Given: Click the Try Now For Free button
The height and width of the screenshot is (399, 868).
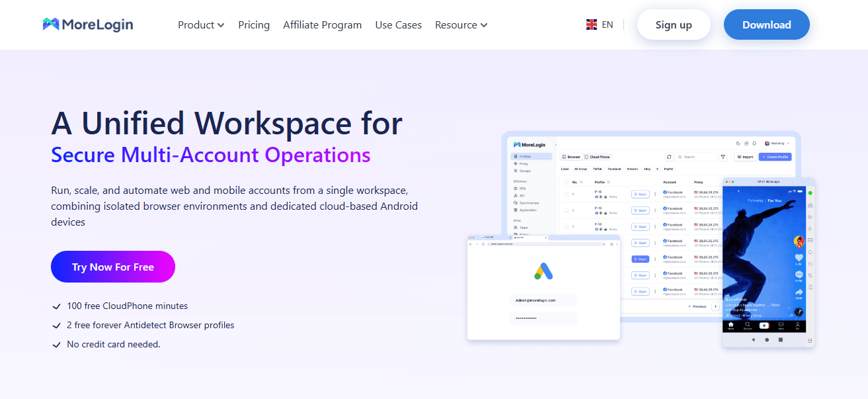Looking at the screenshot, I should 113,267.
